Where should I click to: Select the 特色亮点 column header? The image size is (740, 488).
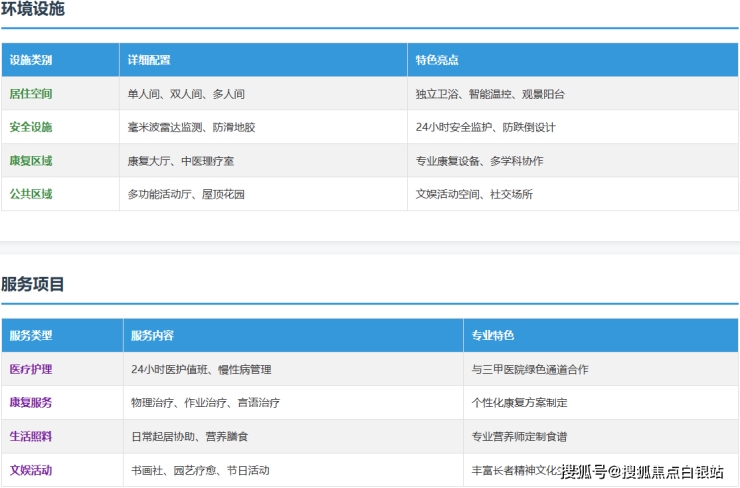click(437, 60)
